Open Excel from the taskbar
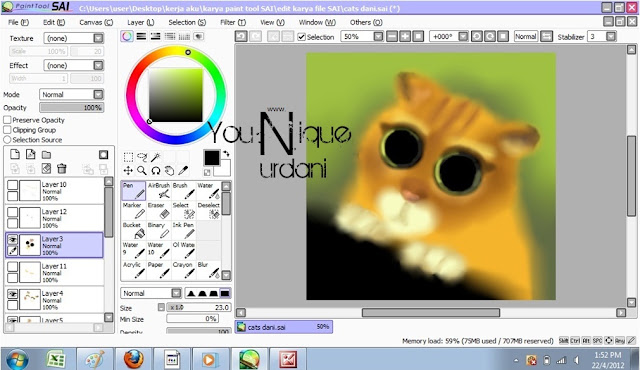The image size is (640, 370). coord(56,359)
